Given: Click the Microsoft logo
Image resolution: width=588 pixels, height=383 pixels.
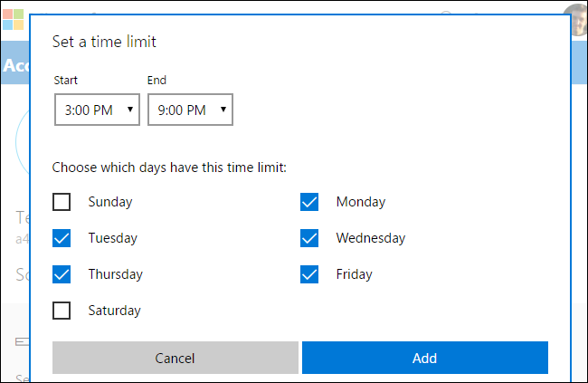Looking at the screenshot, I should click(12, 19).
